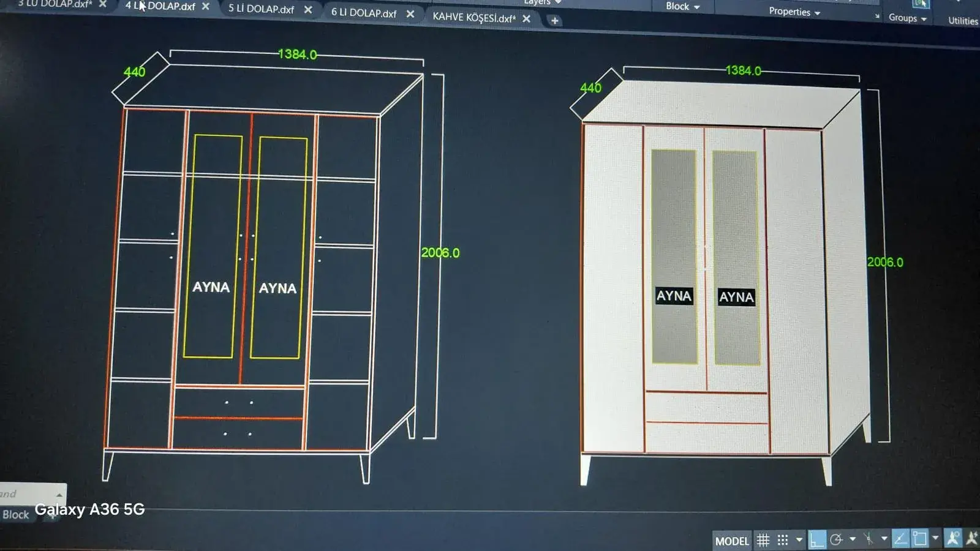Viewport: 980px width, 551px height.
Task: Toggle the drawing grid display icon
Action: [763, 540]
